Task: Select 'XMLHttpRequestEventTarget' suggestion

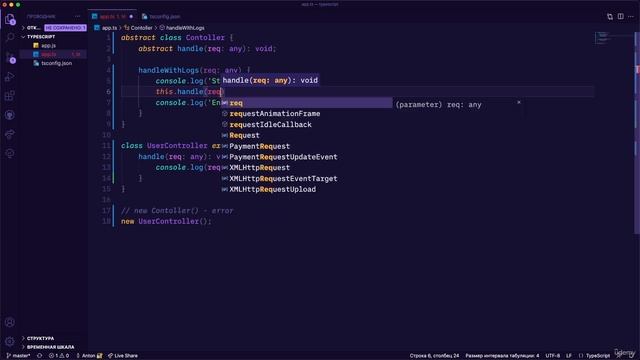Action: pos(306,178)
